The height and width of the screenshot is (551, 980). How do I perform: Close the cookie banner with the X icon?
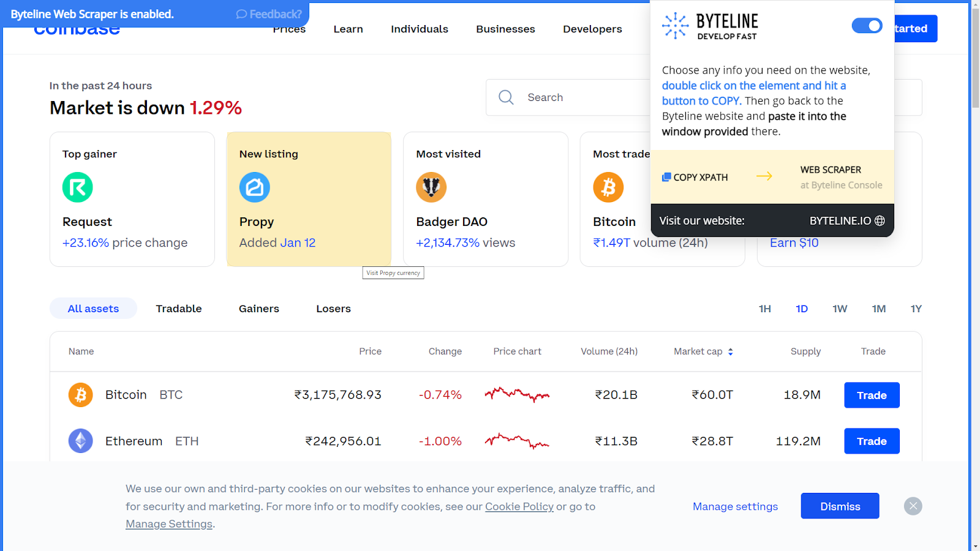tap(913, 506)
